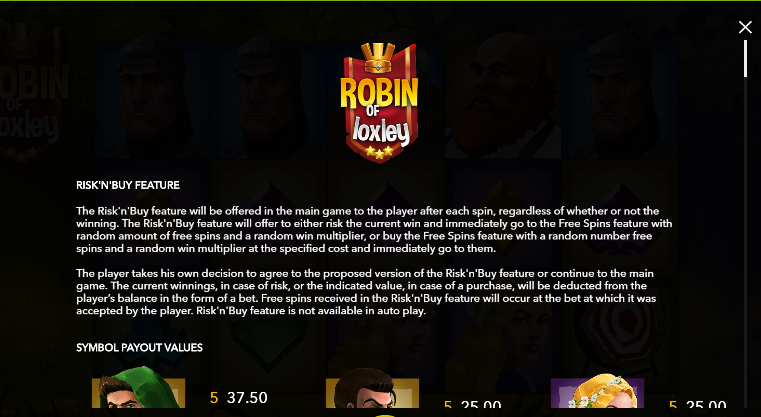Click the paragraph starting 'The player takes his own decision'
761x417 pixels.
[x=366, y=292]
